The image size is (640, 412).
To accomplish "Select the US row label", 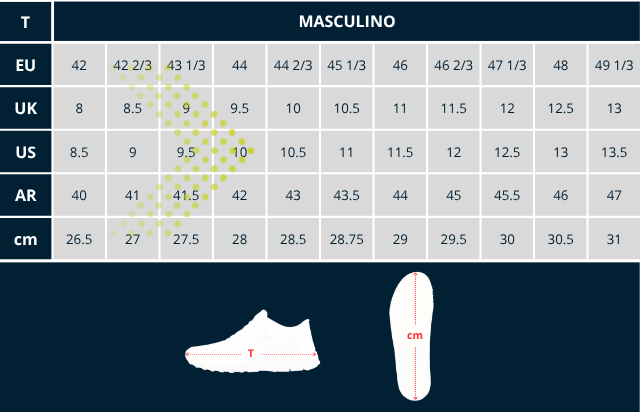I will point(26,152).
